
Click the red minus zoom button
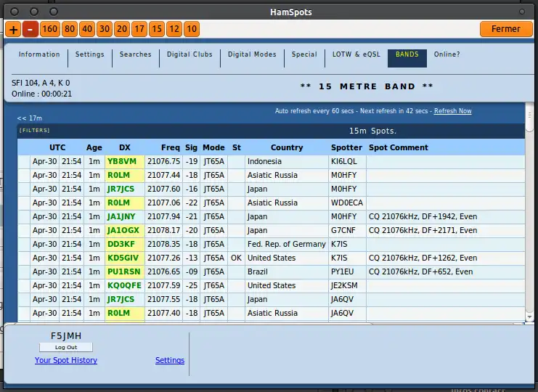click(x=30, y=29)
